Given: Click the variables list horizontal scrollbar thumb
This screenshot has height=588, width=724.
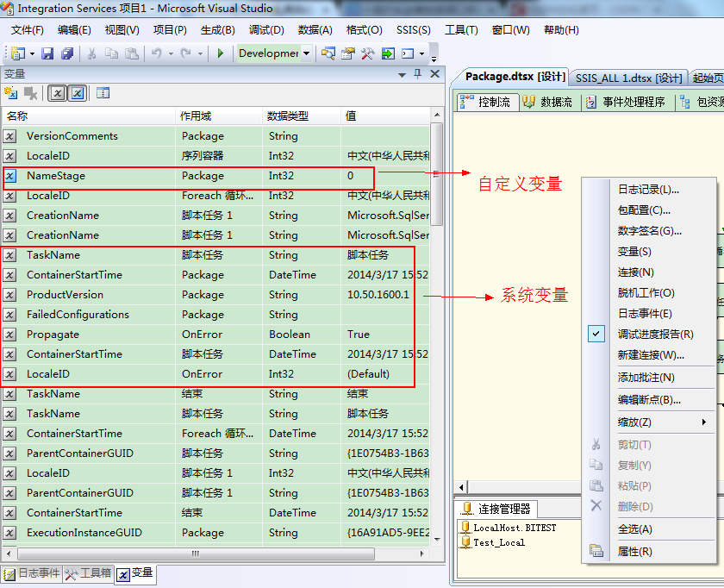Looking at the screenshot, I should pyautogui.click(x=196, y=553).
